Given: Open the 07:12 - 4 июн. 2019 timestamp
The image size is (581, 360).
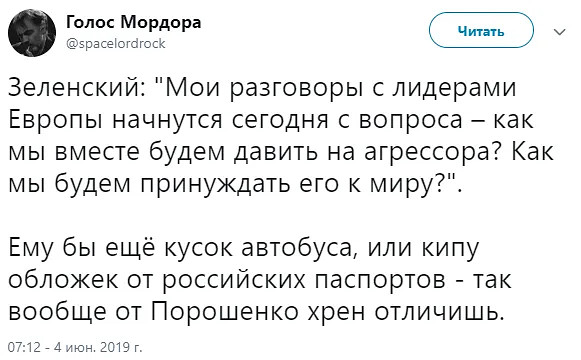Looking at the screenshot, I should 75,347.
